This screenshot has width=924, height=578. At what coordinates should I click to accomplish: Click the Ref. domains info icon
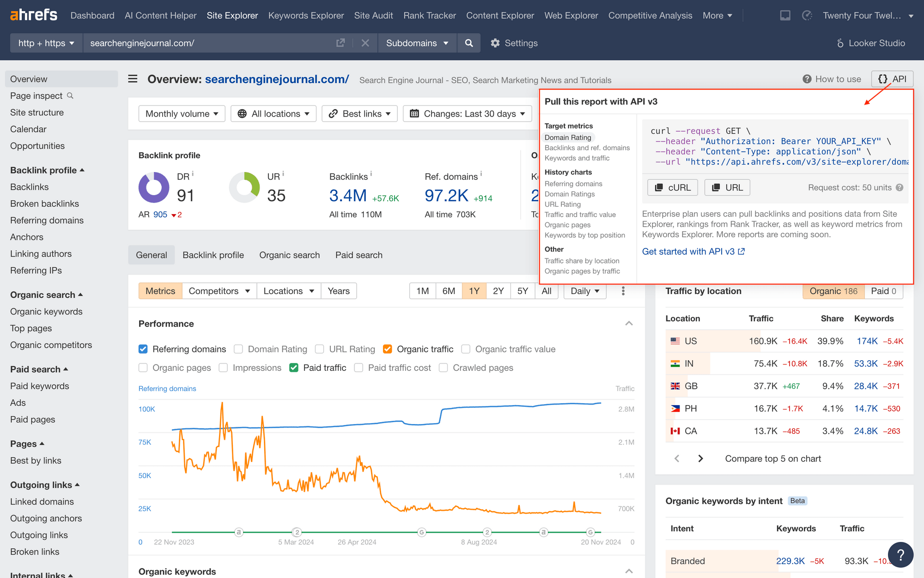[x=481, y=174]
